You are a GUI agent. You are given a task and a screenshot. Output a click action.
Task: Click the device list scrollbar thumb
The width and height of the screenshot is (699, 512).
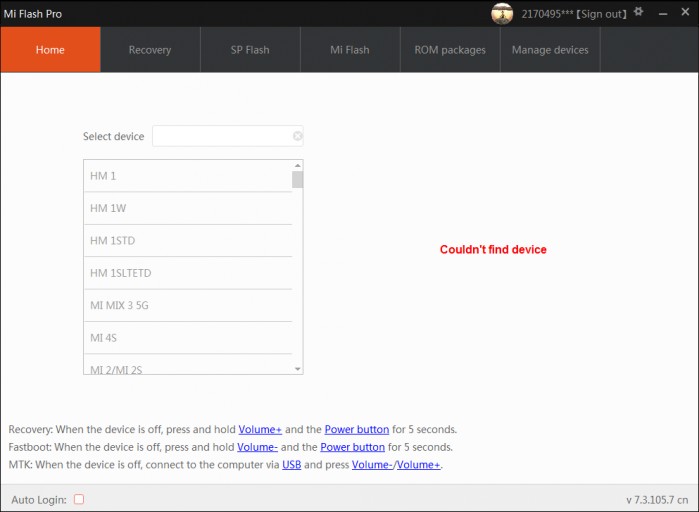[297, 180]
